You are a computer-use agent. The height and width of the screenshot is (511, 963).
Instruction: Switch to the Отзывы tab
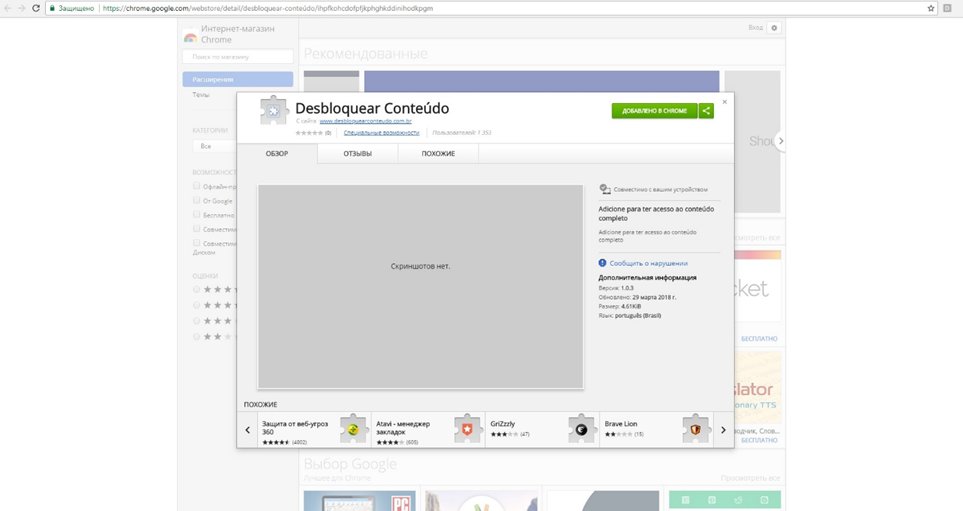pos(357,154)
